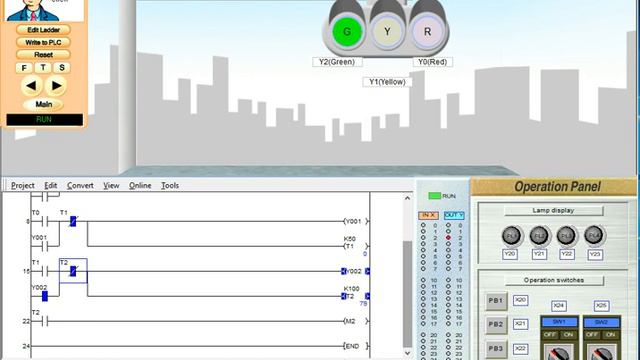Go back with the left arrow
640x360 pixels.
click(31, 86)
